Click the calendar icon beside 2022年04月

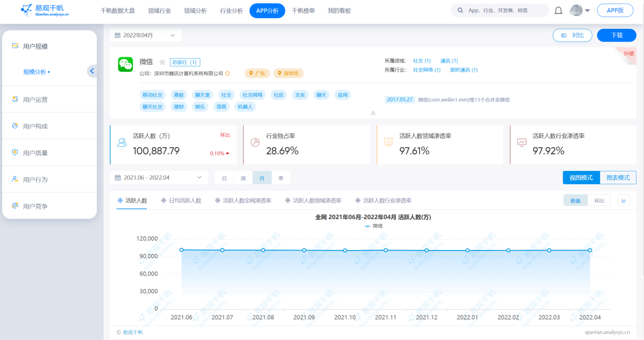click(x=117, y=35)
